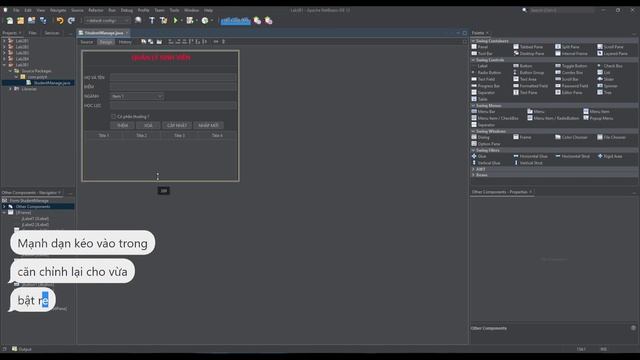Viewport: 640px width, 360px height.
Task: Pick the Label component in the Palette
Action: 480,66
